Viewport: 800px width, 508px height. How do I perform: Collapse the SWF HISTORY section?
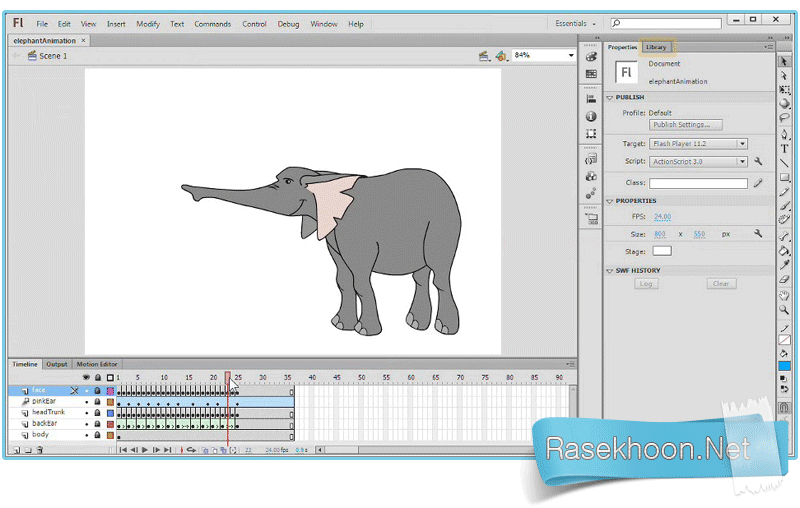(x=609, y=271)
